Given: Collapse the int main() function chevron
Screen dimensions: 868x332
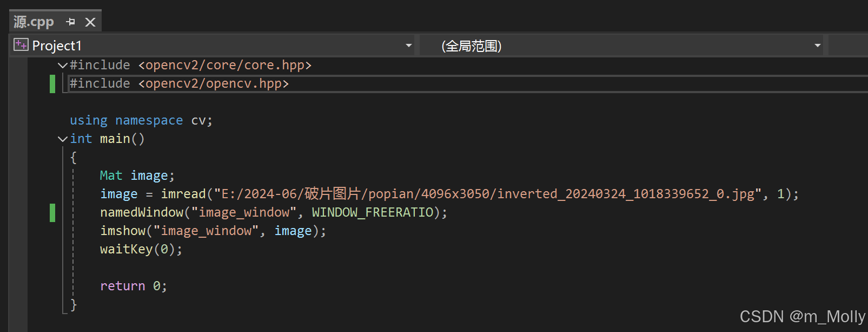Looking at the screenshot, I should click(62, 139).
